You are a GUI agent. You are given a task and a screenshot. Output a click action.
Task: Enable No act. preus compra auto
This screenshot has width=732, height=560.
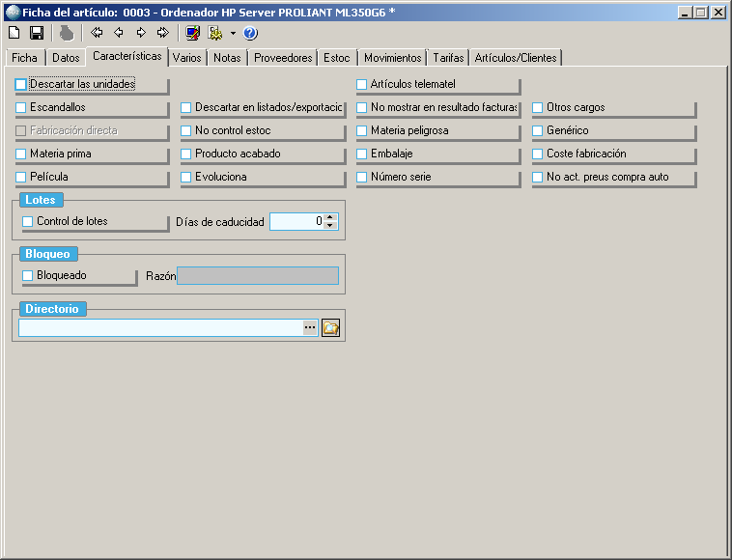click(x=537, y=178)
